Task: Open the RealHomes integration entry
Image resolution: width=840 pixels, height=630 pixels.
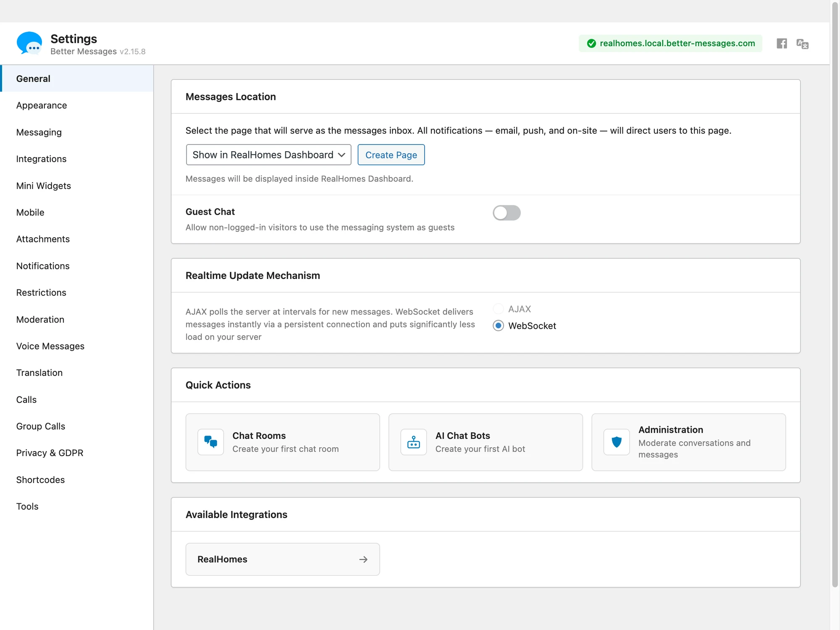Action: [283, 559]
